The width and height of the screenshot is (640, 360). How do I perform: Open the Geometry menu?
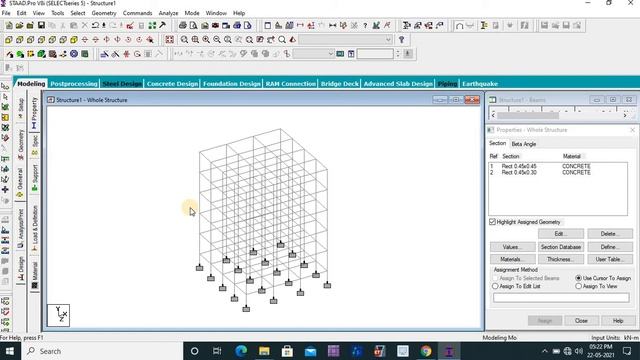pos(104,13)
